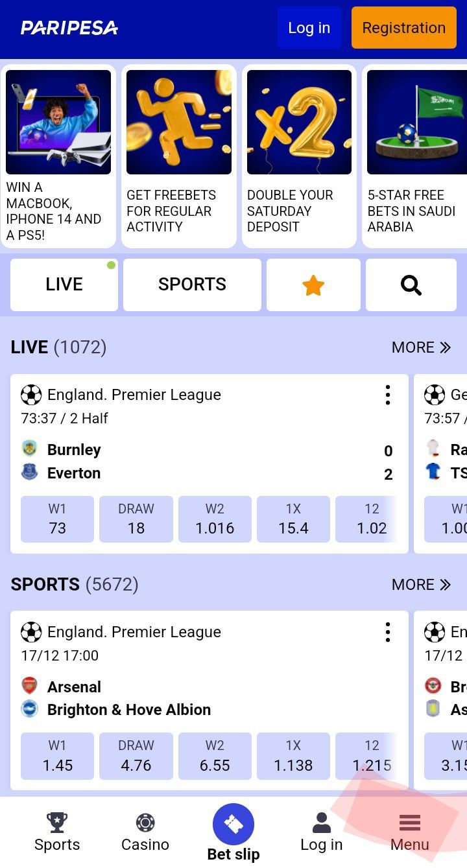The width and height of the screenshot is (467, 868).
Task: Open Arsenal vs Brighton options menu
Action: [388, 632]
